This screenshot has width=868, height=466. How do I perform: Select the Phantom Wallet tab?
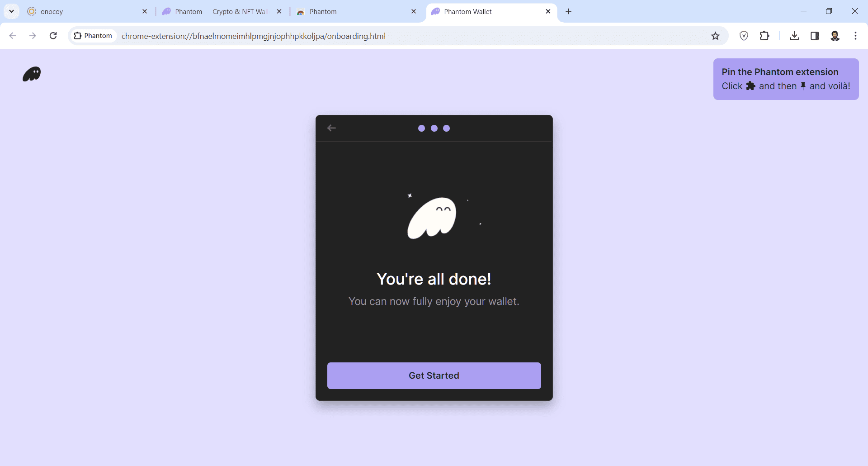(x=491, y=12)
